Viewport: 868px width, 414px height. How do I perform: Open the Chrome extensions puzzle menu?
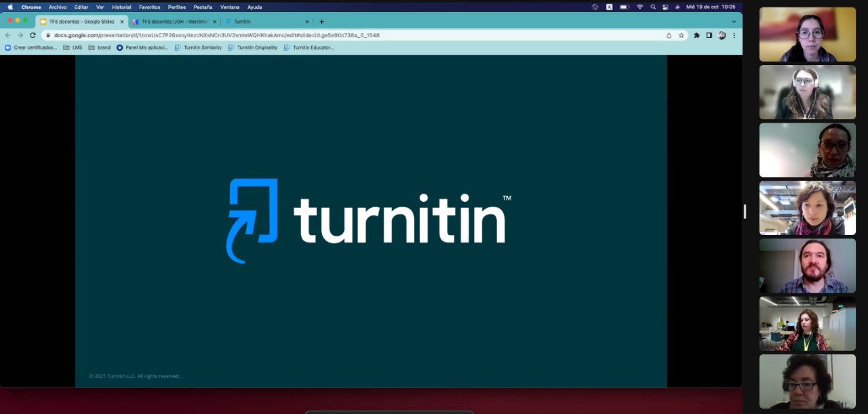tap(696, 35)
